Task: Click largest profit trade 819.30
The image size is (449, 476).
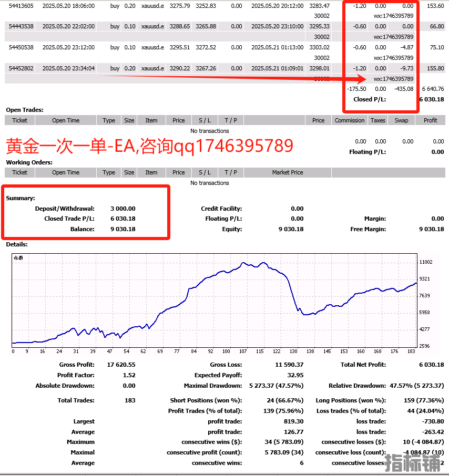Action: 293,421
